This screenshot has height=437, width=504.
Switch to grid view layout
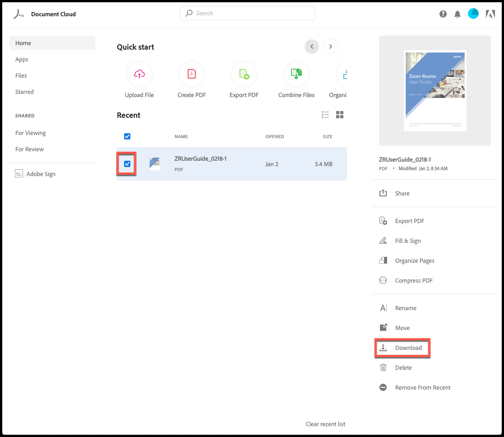[340, 115]
